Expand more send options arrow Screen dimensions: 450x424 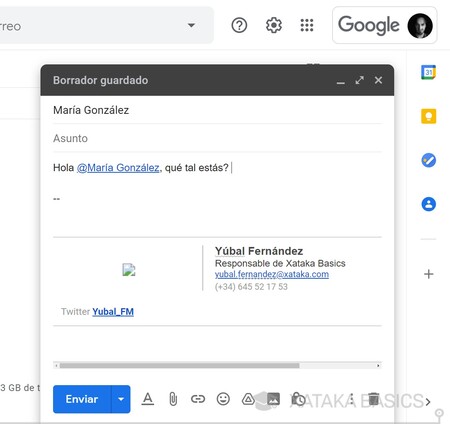[121, 399]
